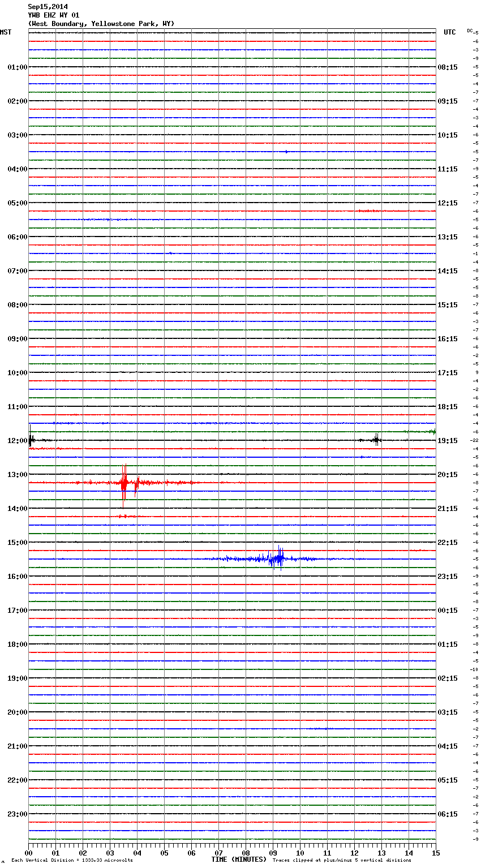Click the "21:15" UTC time label

tap(448, 509)
